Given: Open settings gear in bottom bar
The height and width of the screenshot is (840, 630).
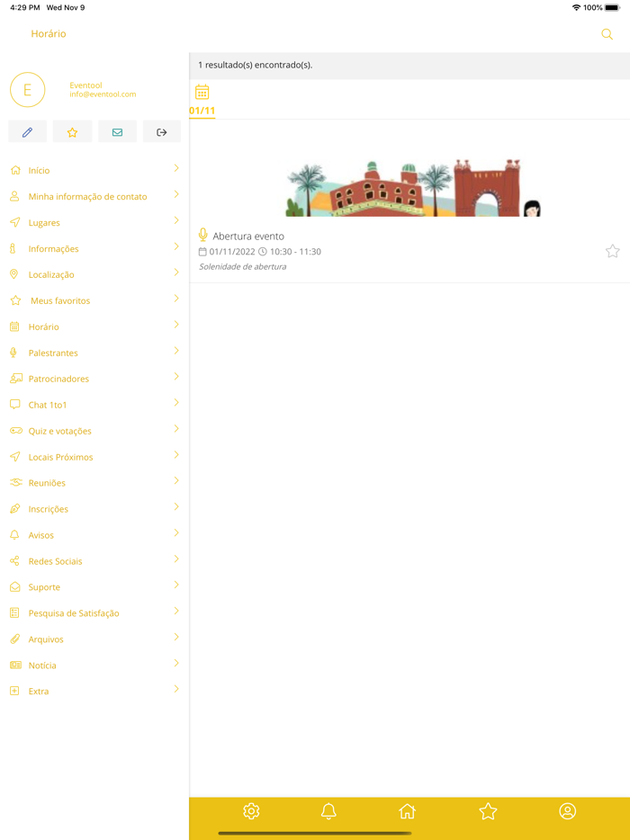Looking at the screenshot, I should [251, 811].
